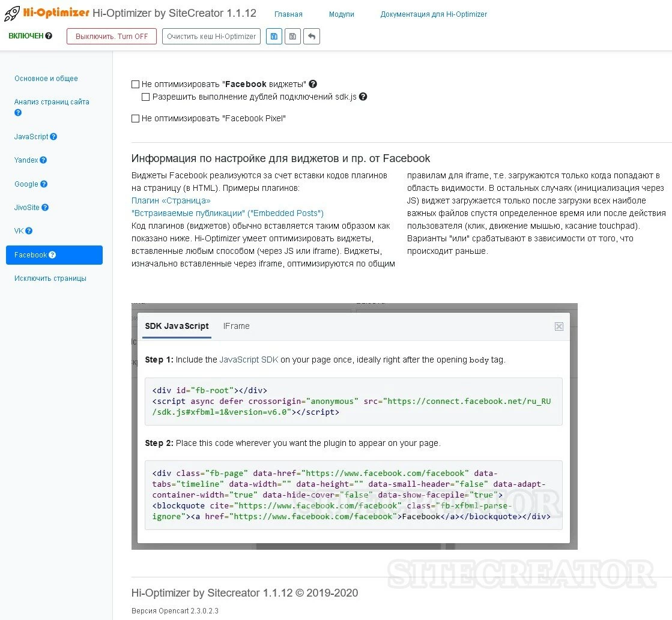Click the help icon beside ВКЛЮЧЕН status
This screenshot has width=672, height=620.
pos(49,36)
